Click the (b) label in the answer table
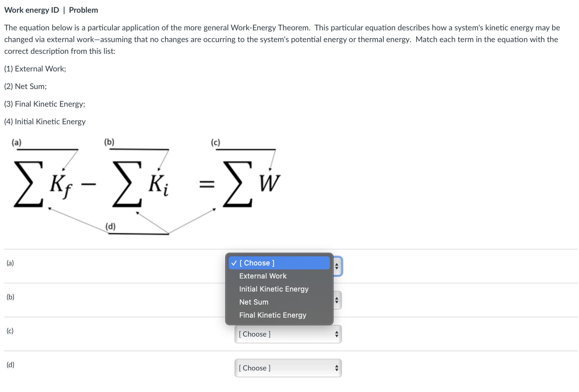 pyautogui.click(x=10, y=297)
